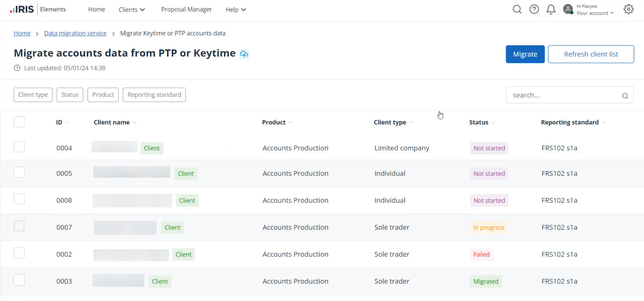Open the help question mark icon
Screen dimensions: 644x301
pos(534,9)
